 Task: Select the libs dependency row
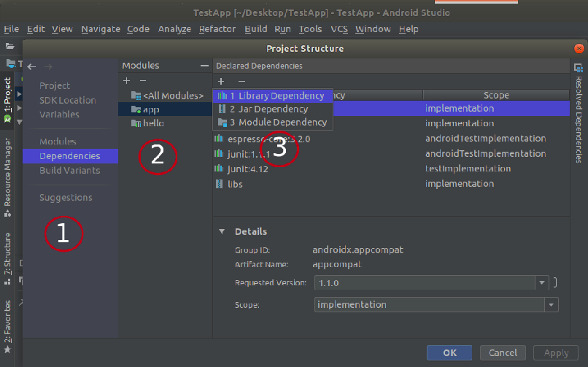click(391, 184)
